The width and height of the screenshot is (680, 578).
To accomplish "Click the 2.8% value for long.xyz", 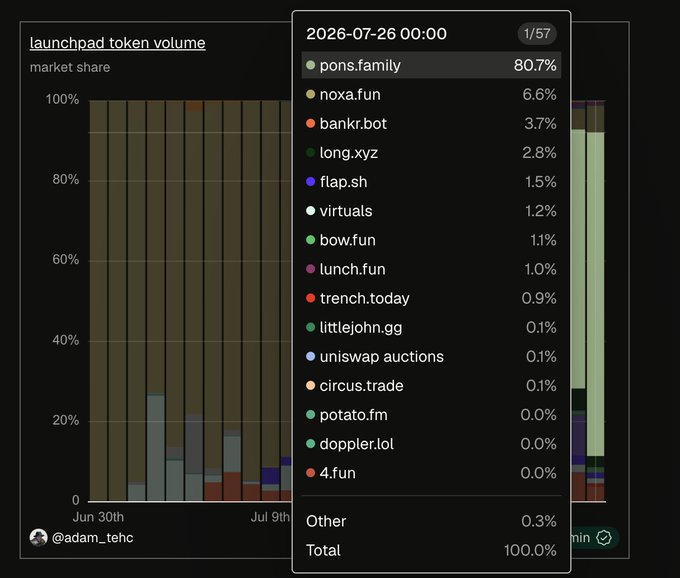I will click(x=539, y=152).
